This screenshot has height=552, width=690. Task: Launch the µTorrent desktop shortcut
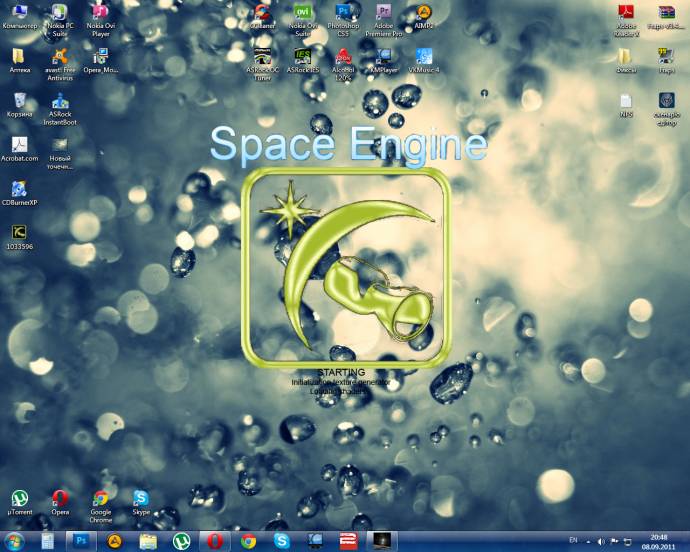click(19, 503)
